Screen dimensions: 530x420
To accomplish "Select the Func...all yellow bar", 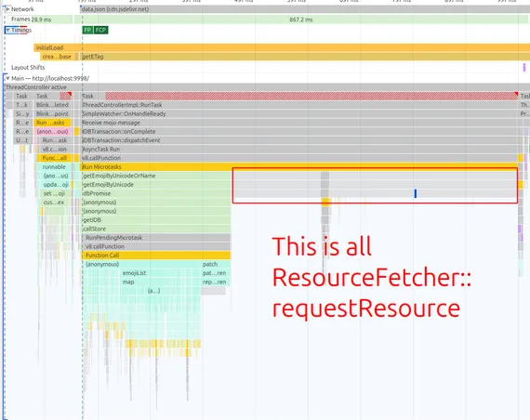I will coord(54,158).
